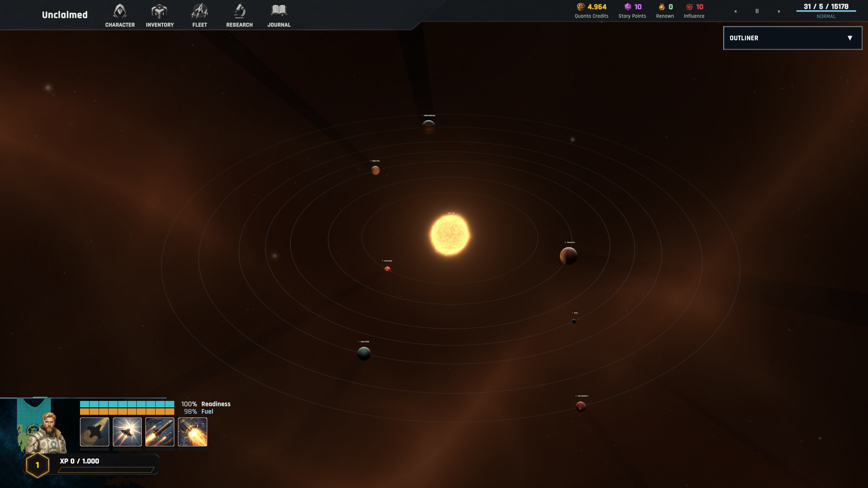This screenshot has width=868, height=488.
Task: Click the Unclaimed system title
Action: (65, 15)
